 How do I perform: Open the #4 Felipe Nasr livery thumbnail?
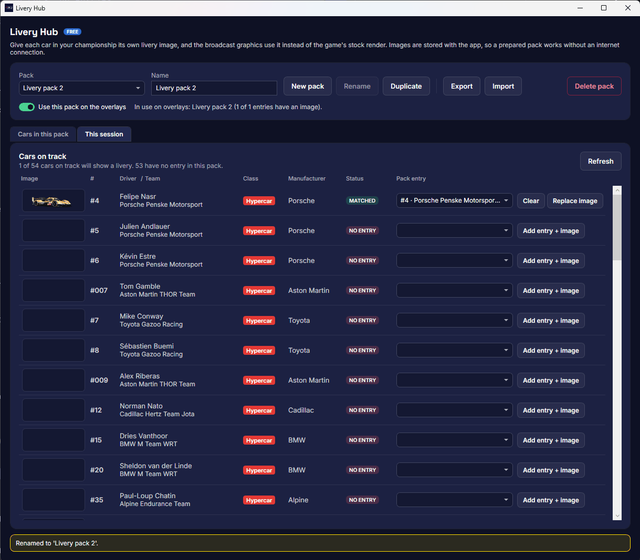[x=53, y=201]
